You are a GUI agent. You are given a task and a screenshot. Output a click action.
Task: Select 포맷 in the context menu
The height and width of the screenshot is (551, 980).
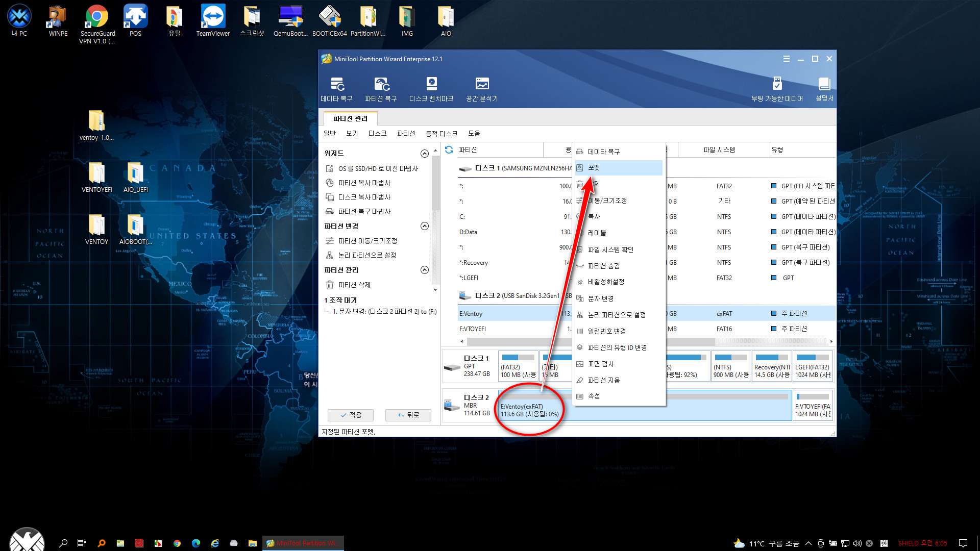pyautogui.click(x=619, y=167)
